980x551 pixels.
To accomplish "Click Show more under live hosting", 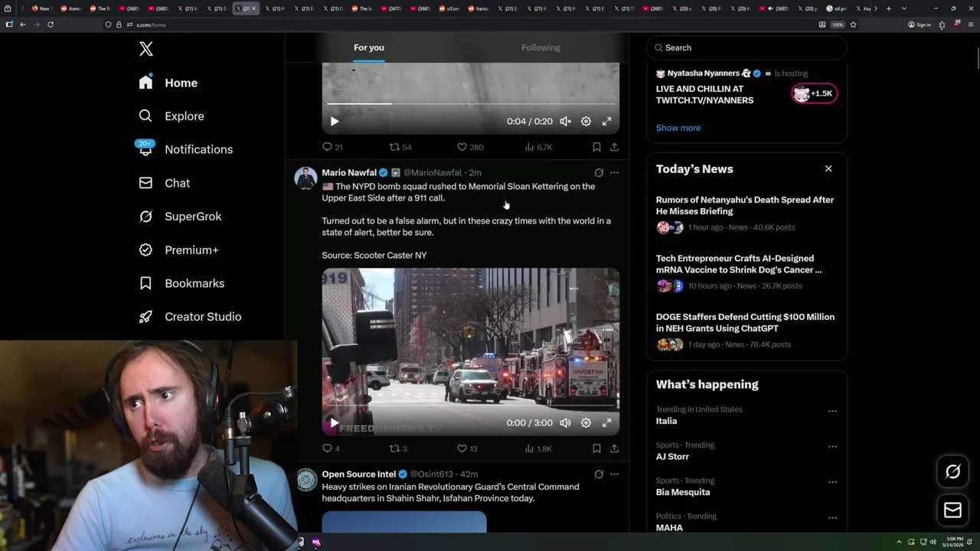I will (x=678, y=128).
